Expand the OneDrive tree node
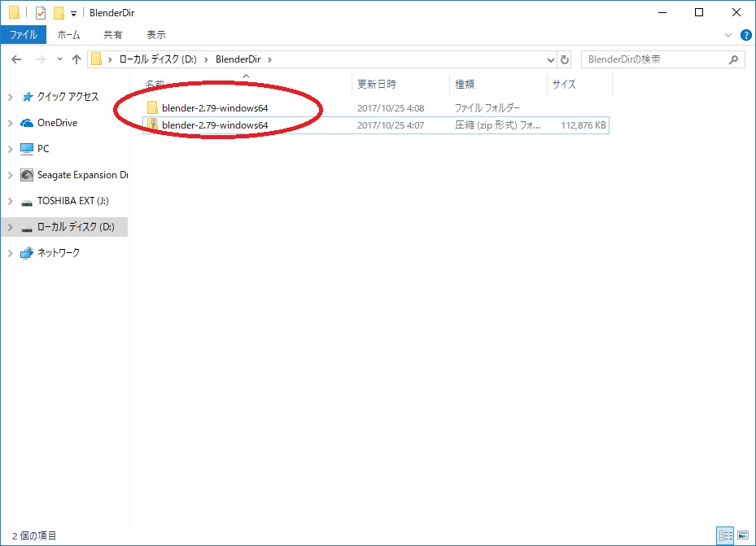756x546 pixels. [10, 123]
